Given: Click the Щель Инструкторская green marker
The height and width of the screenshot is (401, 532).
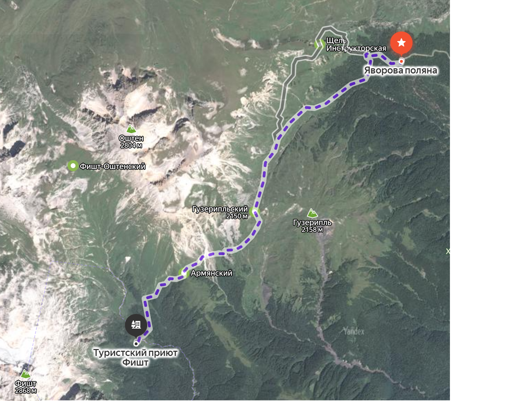Looking at the screenshot, I should 318,44.
